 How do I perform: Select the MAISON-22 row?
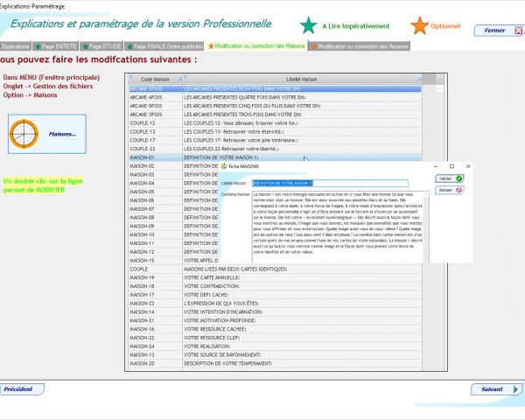point(275,338)
